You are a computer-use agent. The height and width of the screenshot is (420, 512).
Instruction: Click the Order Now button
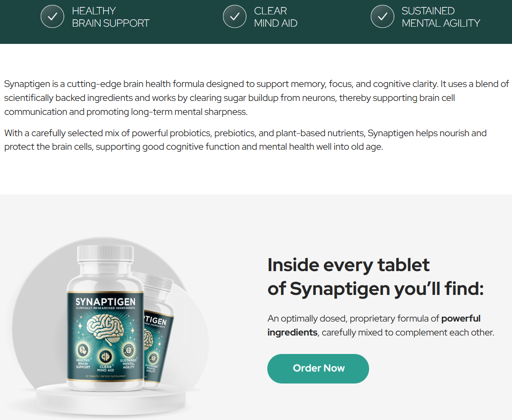[318, 368]
